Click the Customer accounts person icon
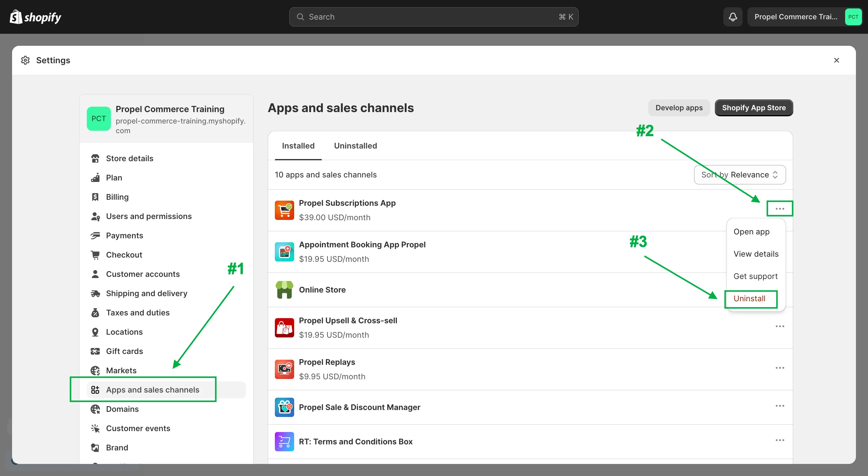 tap(95, 274)
